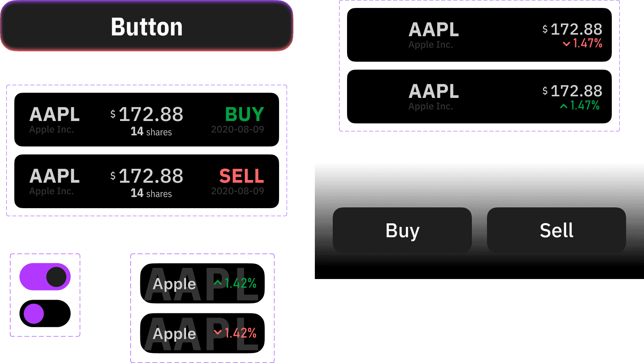
Task: Turn off the purple enabled toggle
Action: point(45,277)
